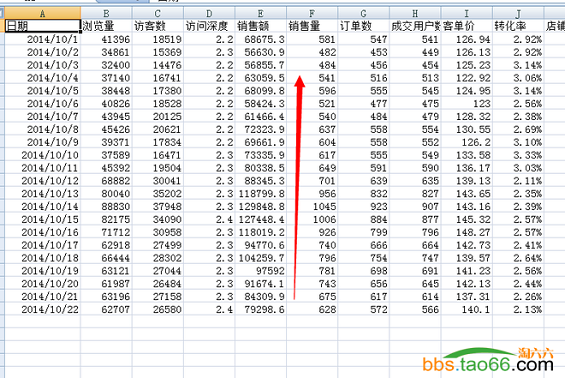Select date cell 2014/10/22

(x=43, y=309)
